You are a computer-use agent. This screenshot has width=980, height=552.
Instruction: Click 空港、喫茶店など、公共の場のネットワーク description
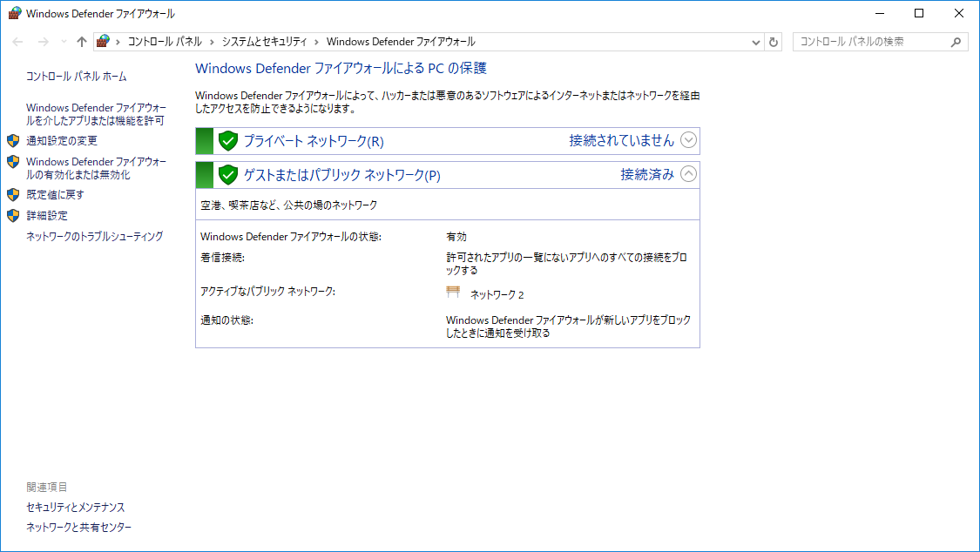(x=288, y=205)
